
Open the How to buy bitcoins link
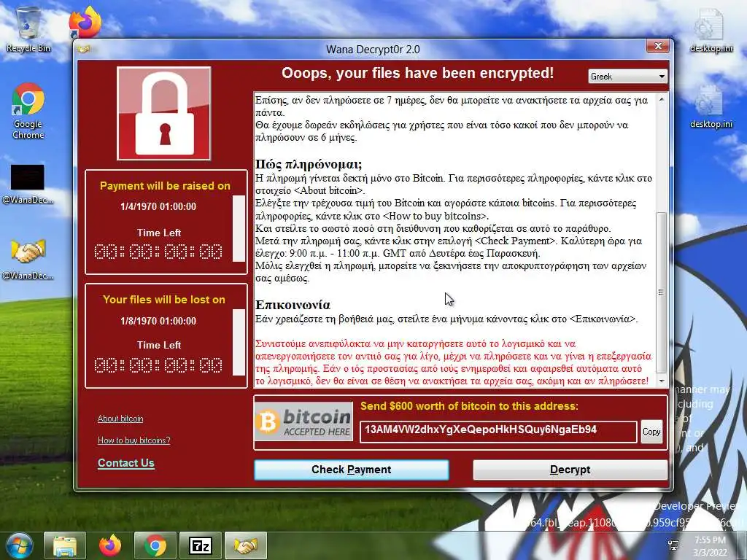pos(134,440)
